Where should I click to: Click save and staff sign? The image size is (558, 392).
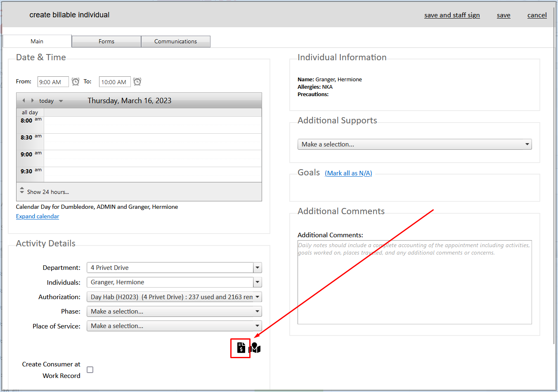[x=452, y=15]
